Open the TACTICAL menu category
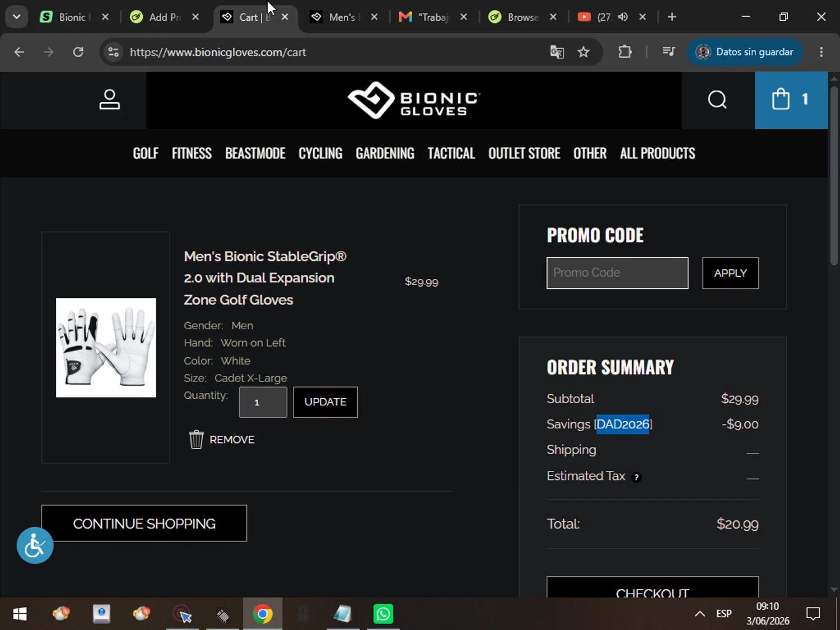Viewport: 840px width, 630px height. click(451, 153)
